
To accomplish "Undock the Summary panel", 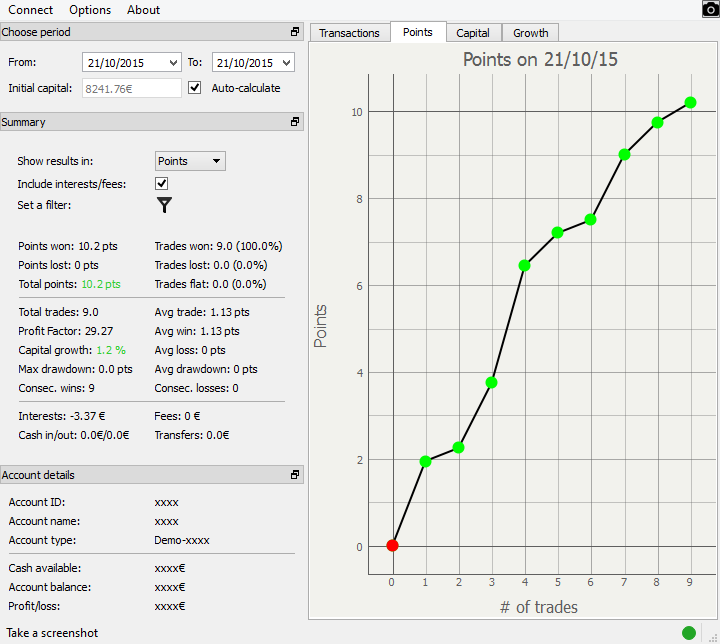I will (295, 122).
